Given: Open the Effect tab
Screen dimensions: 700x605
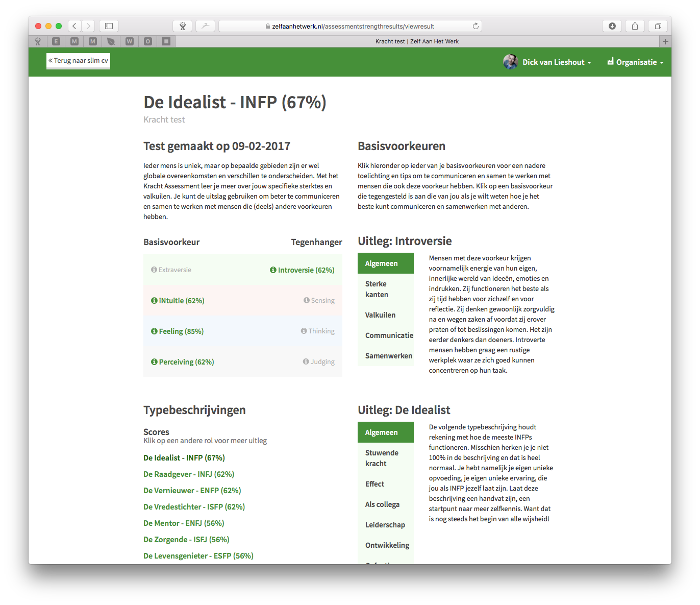Looking at the screenshot, I should click(386, 484).
